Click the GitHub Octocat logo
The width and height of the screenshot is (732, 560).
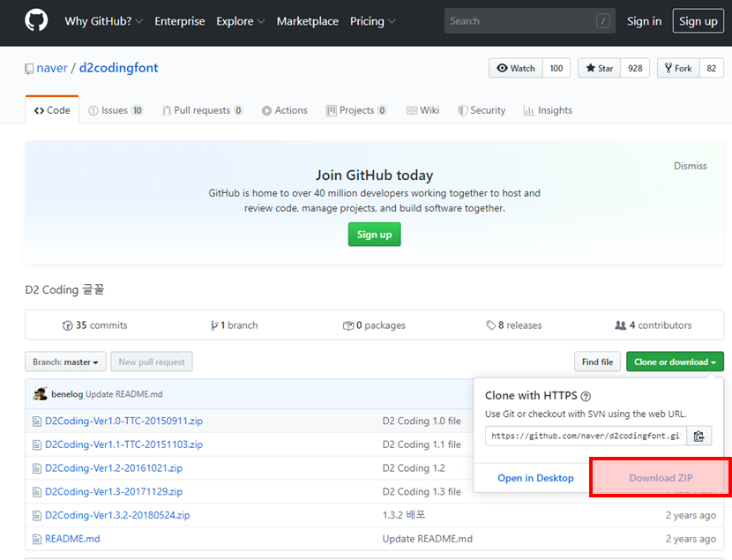(36, 20)
